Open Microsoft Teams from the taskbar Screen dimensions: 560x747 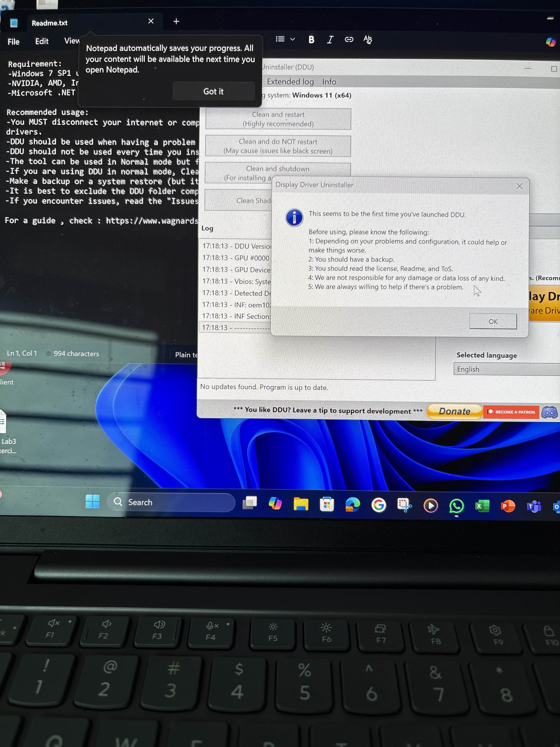point(534,507)
